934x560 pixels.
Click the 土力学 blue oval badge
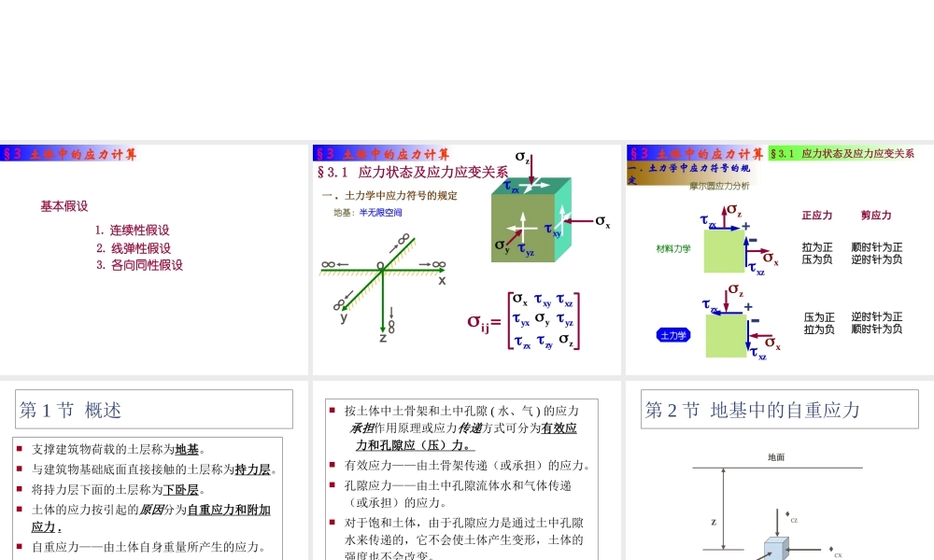pyautogui.click(x=674, y=334)
